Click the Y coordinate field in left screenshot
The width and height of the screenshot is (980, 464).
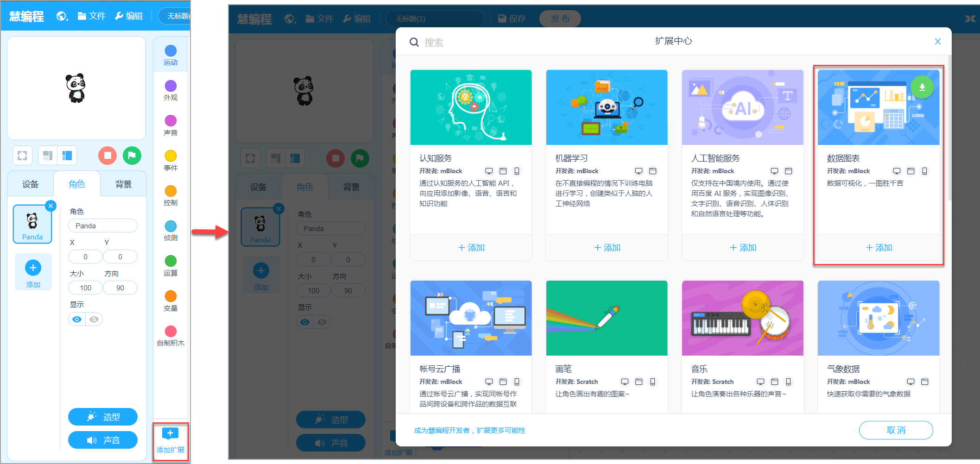coord(120,257)
